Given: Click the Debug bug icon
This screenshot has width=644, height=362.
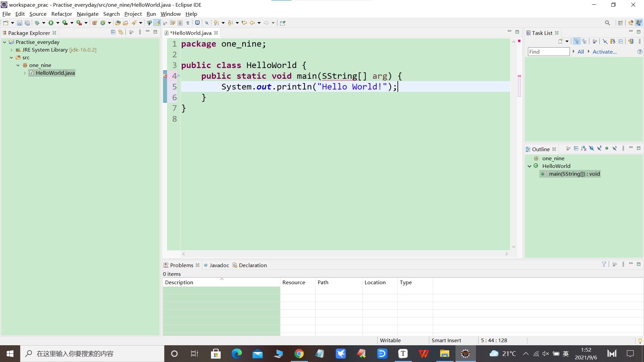Looking at the screenshot, I should pos(37,23).
